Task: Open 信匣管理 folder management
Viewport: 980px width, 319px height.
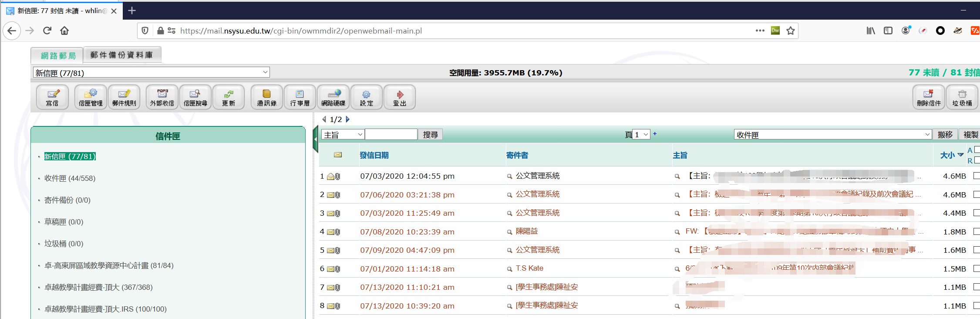Action: pyautogui.click(x=91, y=97)
